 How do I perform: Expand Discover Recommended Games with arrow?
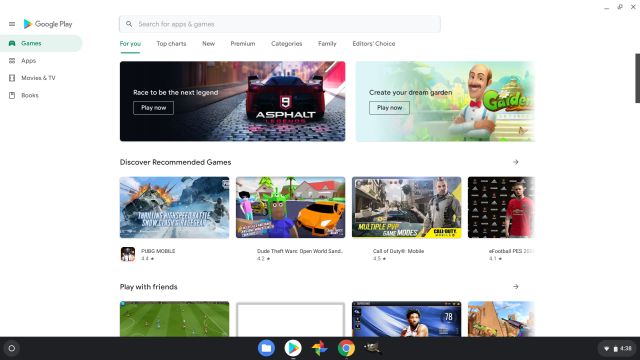[x=516, y=162]
